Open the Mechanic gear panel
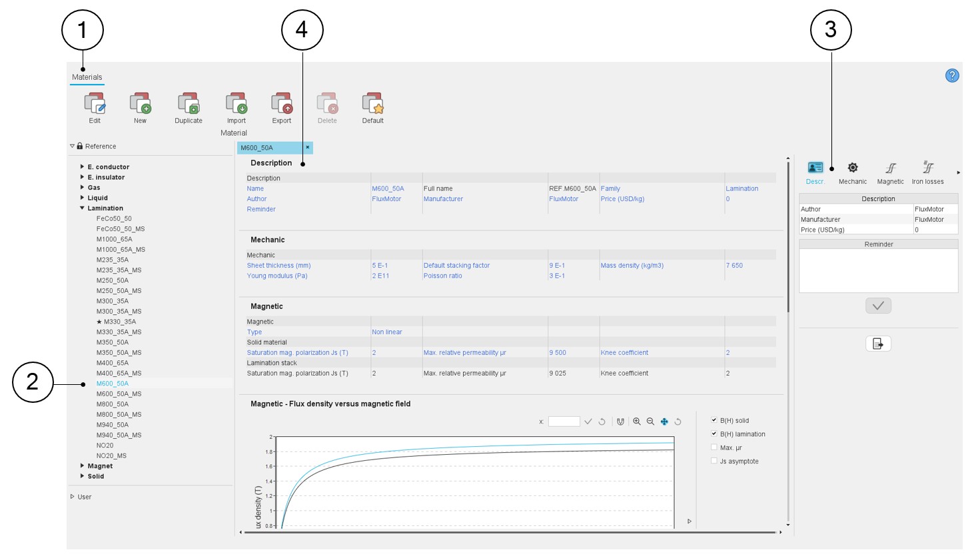Screen dimensions: 980x556 click(x=852, y=168)
